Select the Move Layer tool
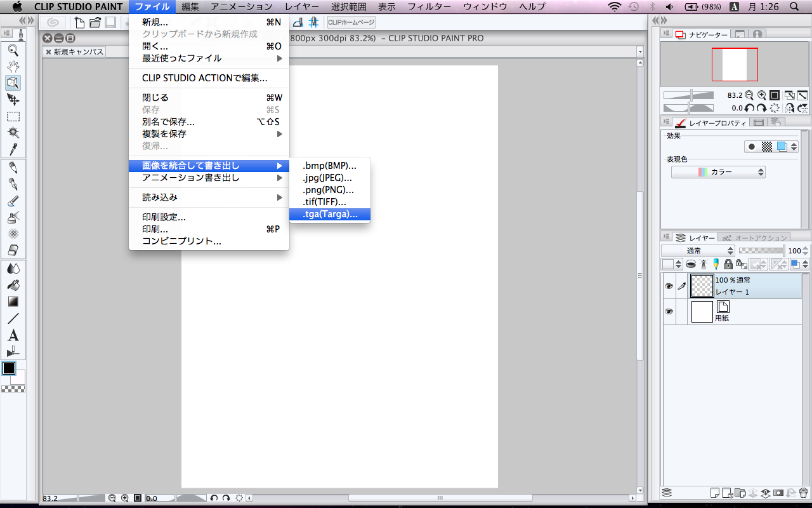Image resolution: width=812 pixels, height=508 pixels. 13,99
